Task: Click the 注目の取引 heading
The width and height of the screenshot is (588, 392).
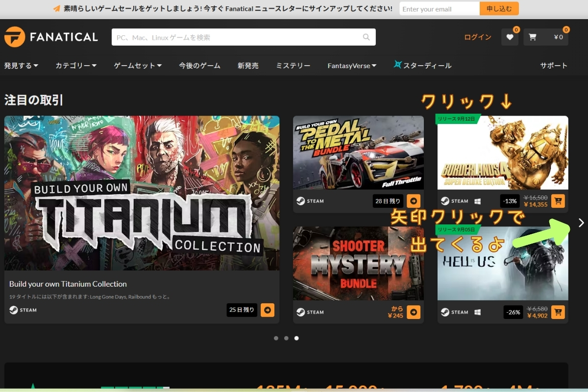Action: tap(34, 100)
